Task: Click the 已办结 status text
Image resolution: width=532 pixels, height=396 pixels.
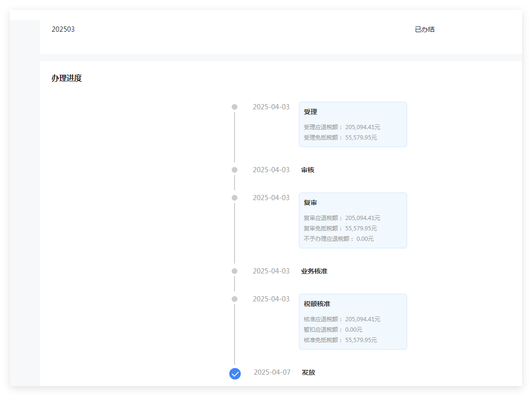Action: [x=425, y=29]
